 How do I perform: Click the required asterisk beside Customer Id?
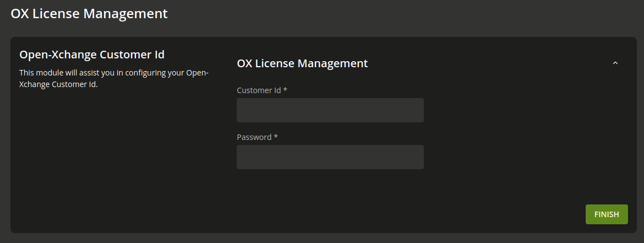point(285,90)
